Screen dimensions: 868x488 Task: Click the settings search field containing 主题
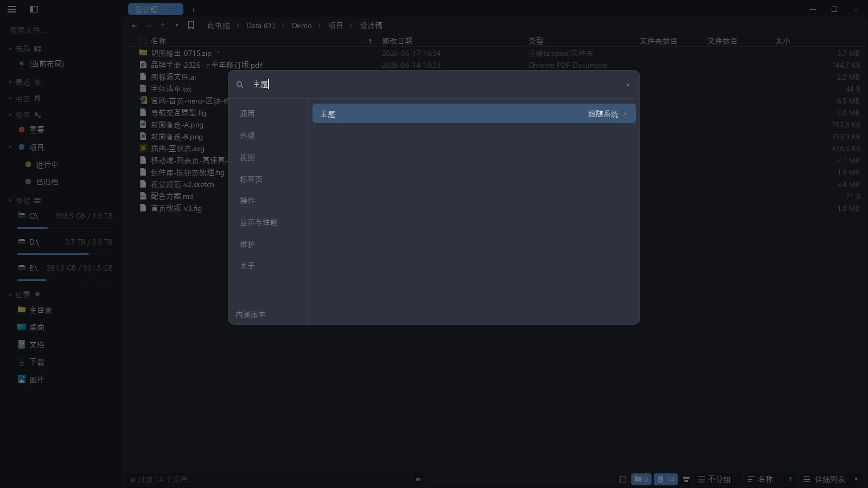(x=434, y=85)
